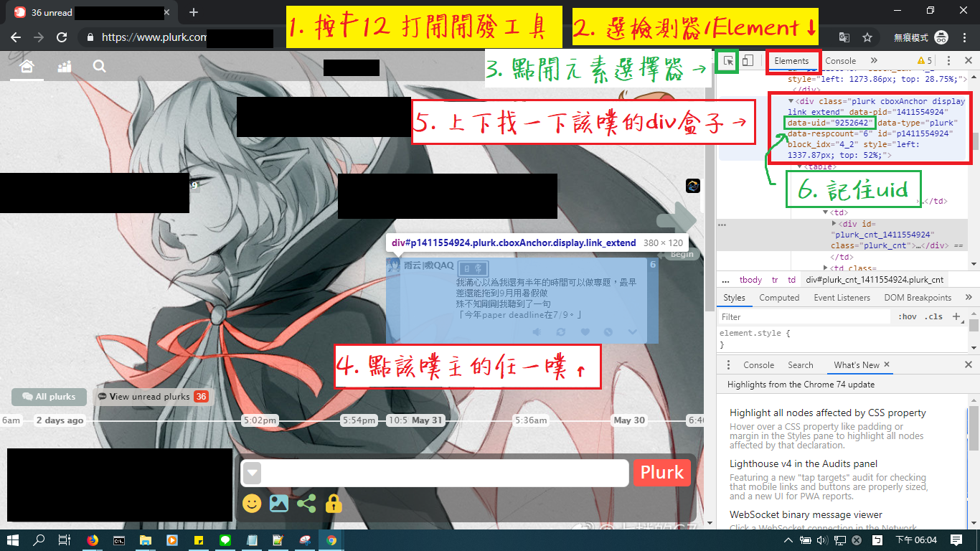Open Chrome's three-dot menu
The image size is (980, 551).
tap(965, 37)
